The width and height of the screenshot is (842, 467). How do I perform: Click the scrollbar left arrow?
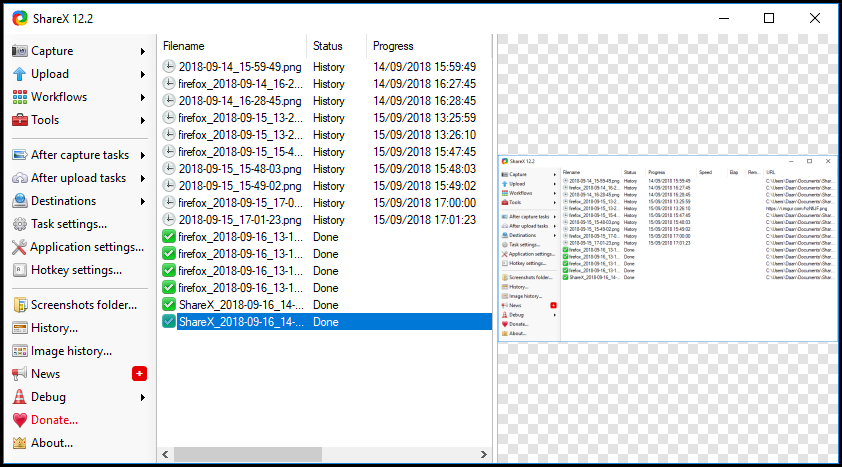165,454
